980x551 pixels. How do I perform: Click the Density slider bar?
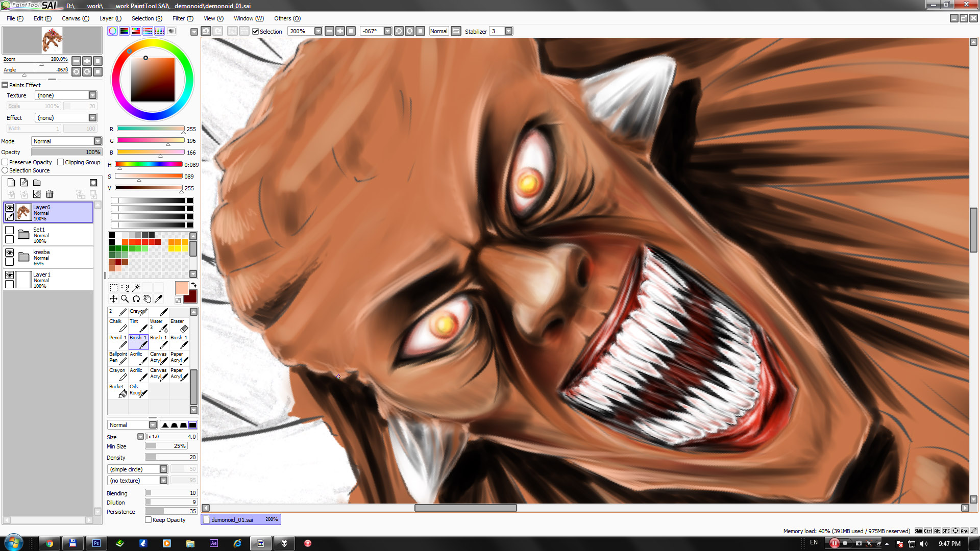pyautogui.click(x=171, y=457)
